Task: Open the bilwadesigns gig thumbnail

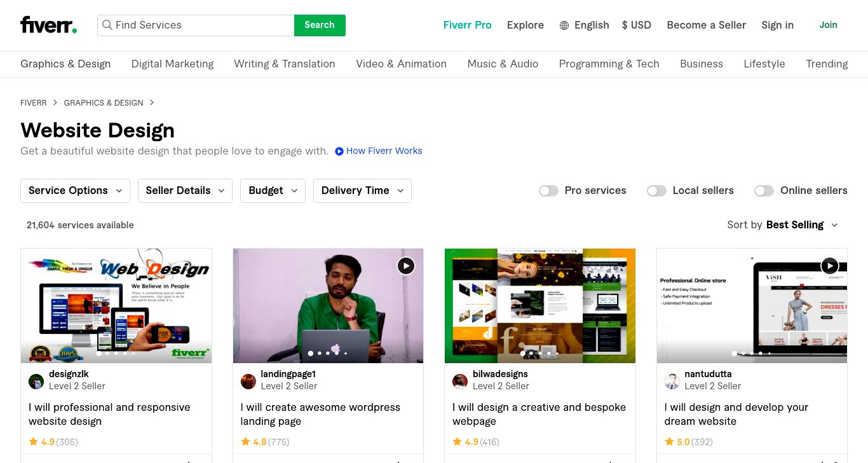Action: [540, 306]
